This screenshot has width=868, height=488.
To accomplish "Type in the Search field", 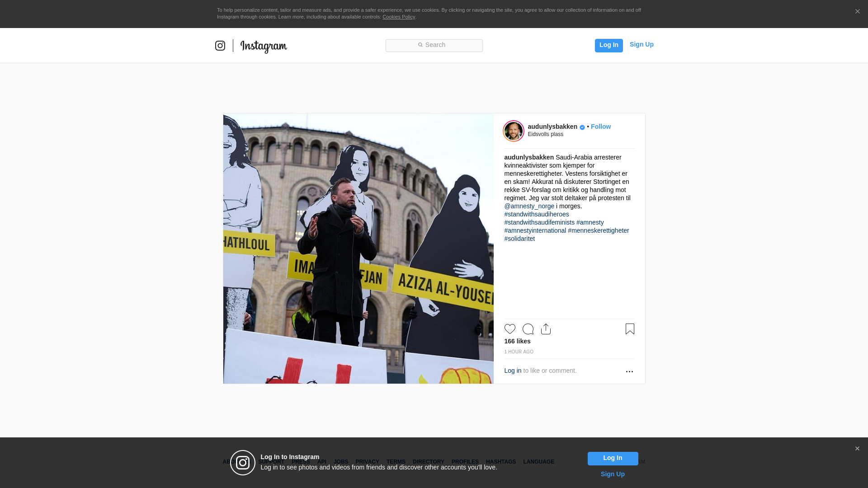I will click(434, 45).
